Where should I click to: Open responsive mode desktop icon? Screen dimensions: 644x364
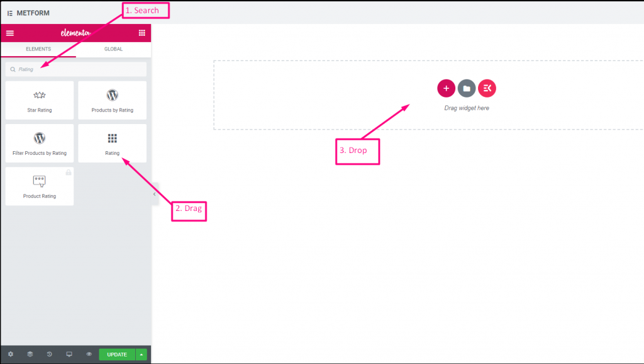point(69,354)
